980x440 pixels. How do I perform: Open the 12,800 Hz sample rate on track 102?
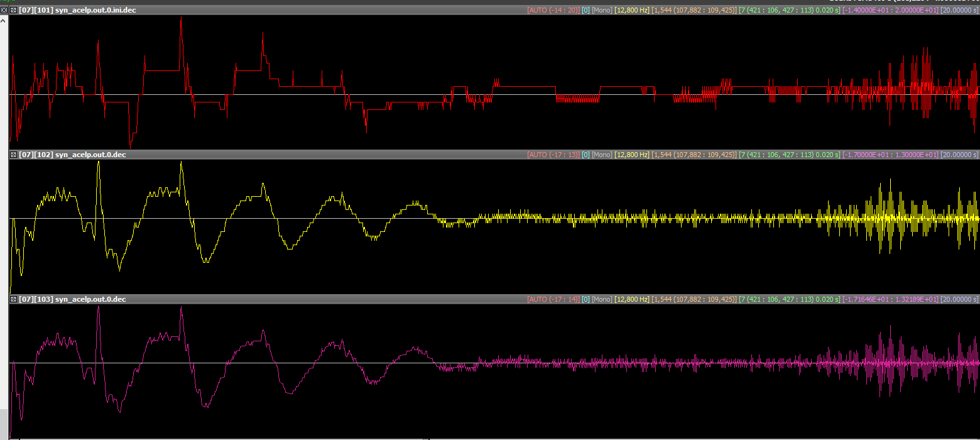(631, 155)
